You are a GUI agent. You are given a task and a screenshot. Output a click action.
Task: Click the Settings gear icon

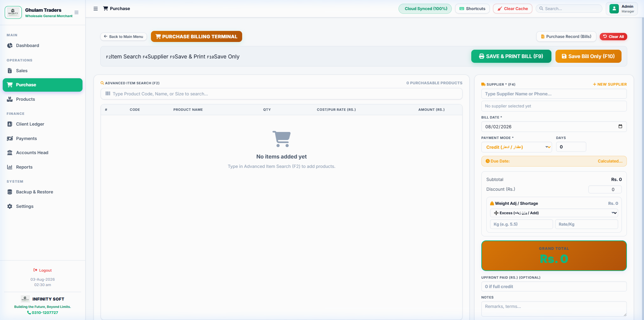coord(10,207)
